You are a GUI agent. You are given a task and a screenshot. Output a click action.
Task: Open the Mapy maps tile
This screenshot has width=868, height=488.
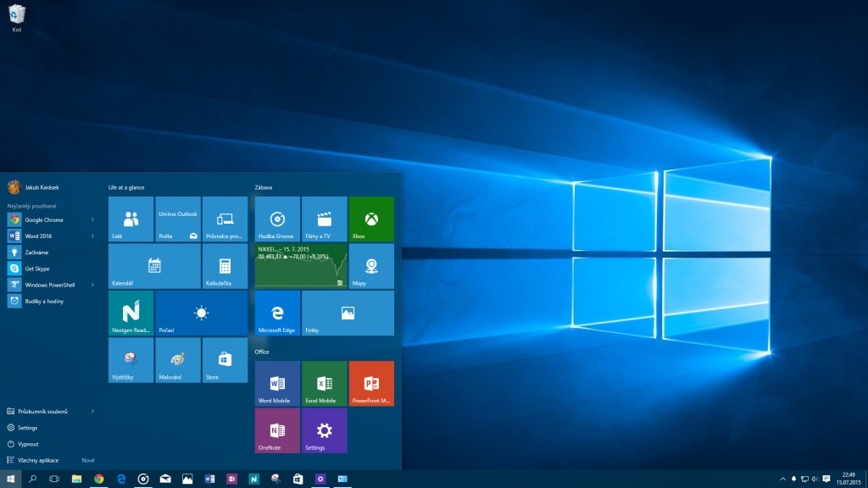tap(371, 266)
